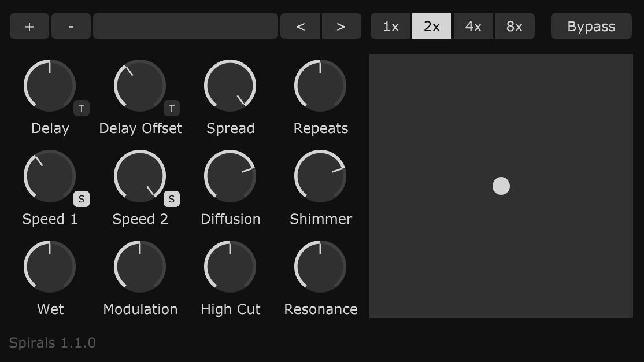Click the preset name field
The width and height of the screenshot is (644, 362).
(x=186, y=27)
